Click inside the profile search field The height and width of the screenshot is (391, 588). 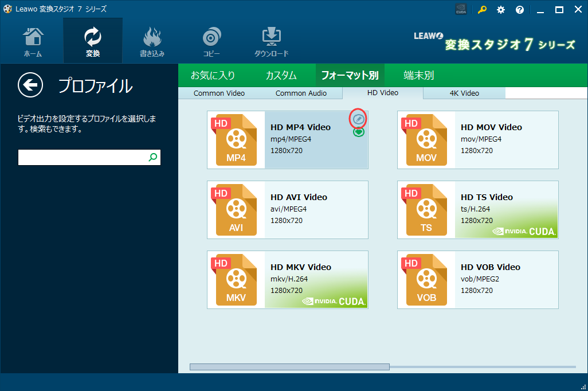pos(80,157)
